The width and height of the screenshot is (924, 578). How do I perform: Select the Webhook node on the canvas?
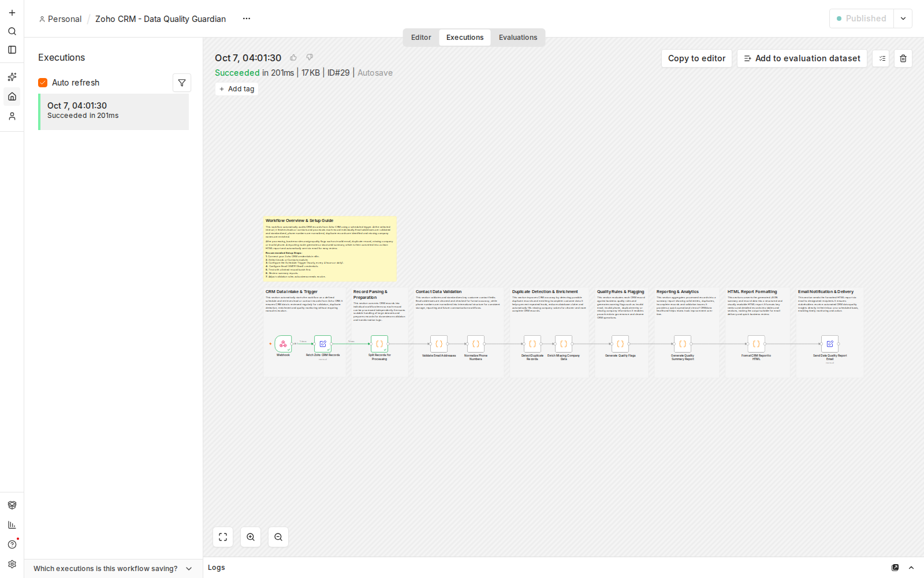283,344
